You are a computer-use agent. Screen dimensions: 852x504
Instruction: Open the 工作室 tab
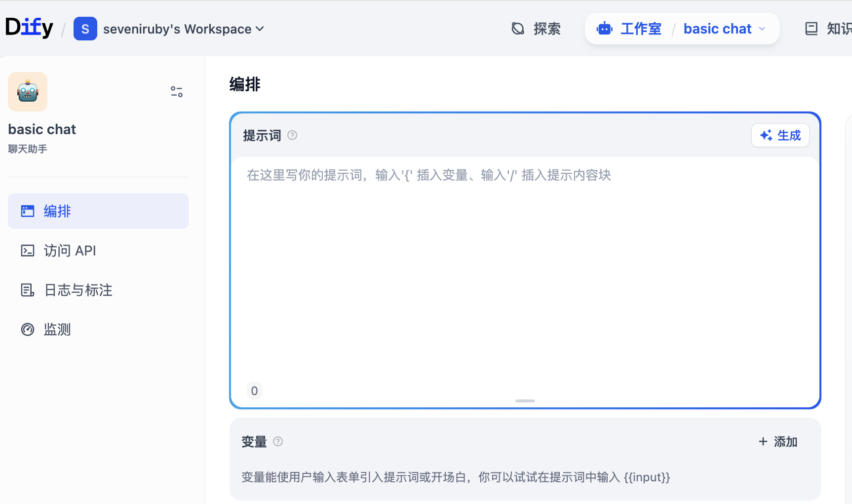click(x=640, y=29)
